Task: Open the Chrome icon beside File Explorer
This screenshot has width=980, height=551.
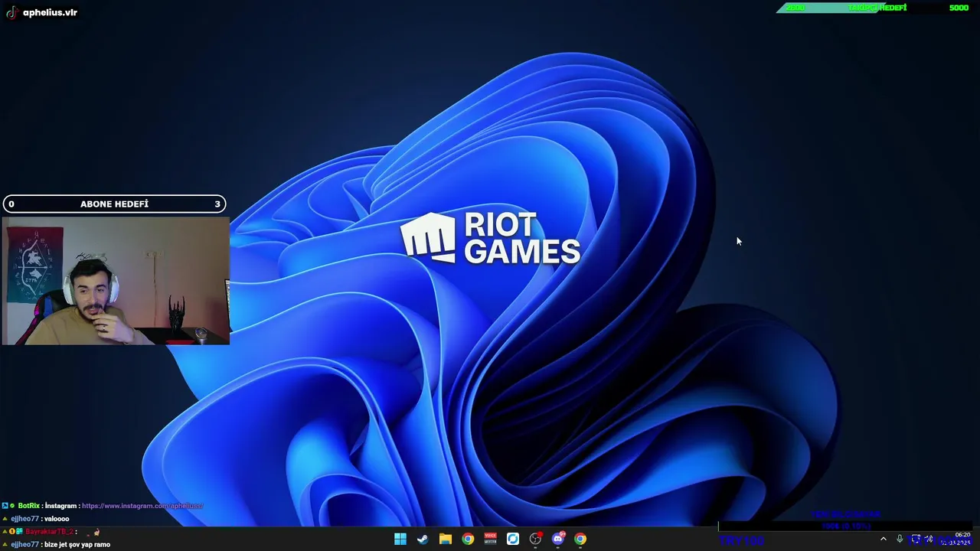Action: coord(468,539)
